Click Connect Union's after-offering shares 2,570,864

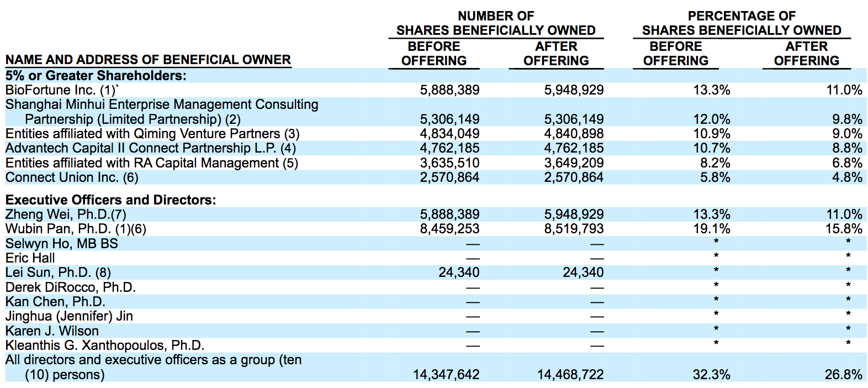pos(574,177)
